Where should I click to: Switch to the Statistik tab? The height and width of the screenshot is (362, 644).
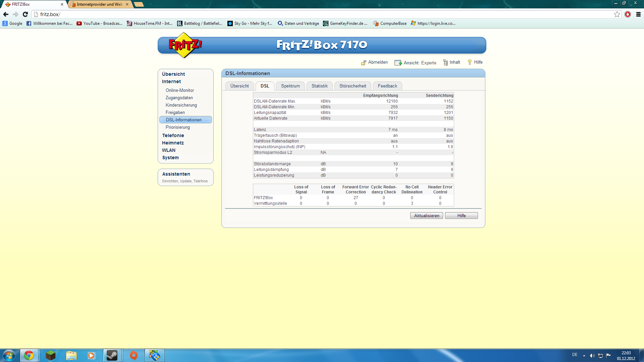[x=320, y=86]
